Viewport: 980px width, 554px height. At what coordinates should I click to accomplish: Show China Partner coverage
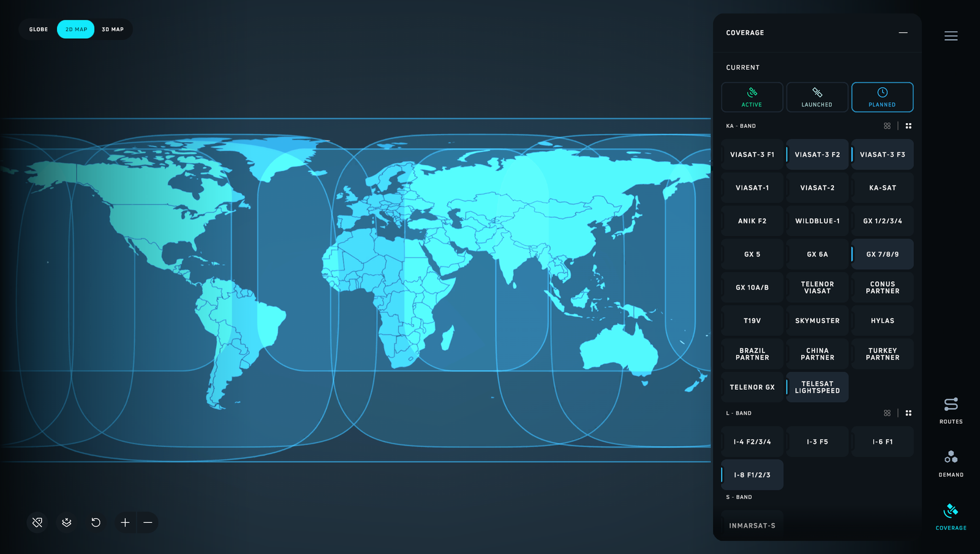pyautogui.click(x=817, y=354)
